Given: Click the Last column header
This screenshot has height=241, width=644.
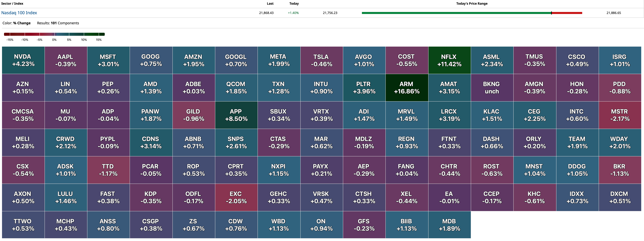Looking at the screenshot, I should coord(270,4).
